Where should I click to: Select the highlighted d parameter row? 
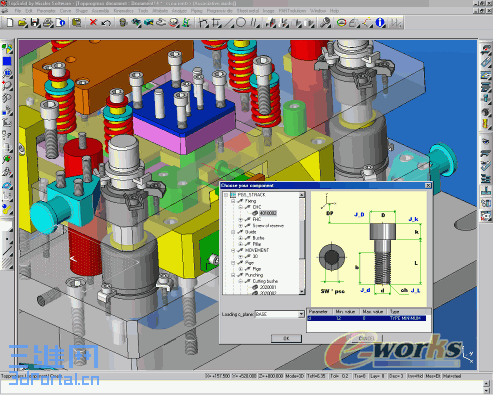point(366,318)
